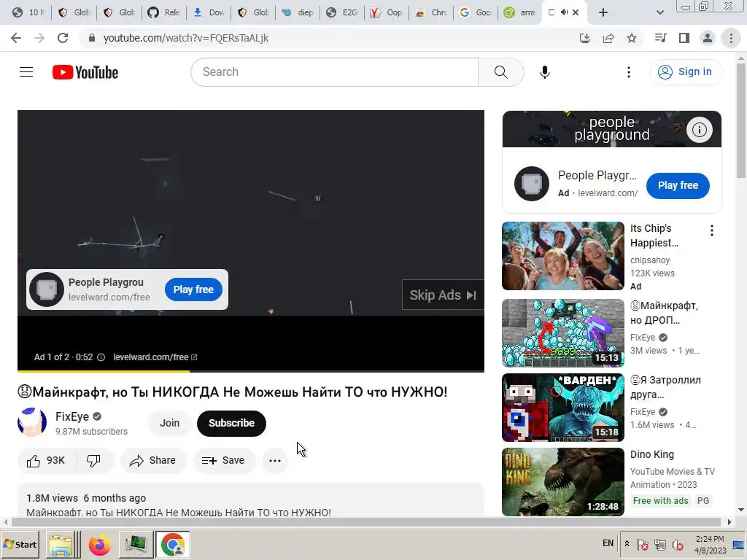This screenshot has height=560, width=747.
Task: Open Я Затроллил друга video title
Action: (666, 387)
